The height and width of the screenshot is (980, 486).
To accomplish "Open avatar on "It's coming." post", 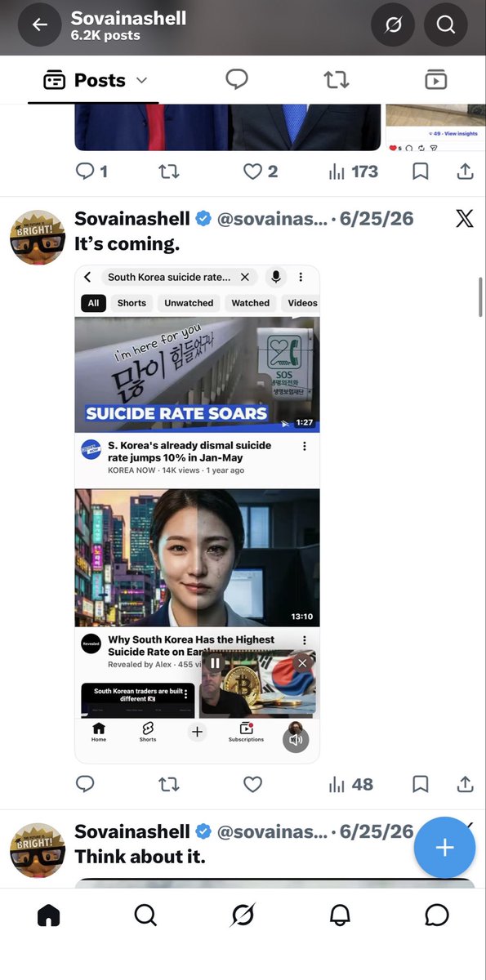I will click(x=38, y=238).
